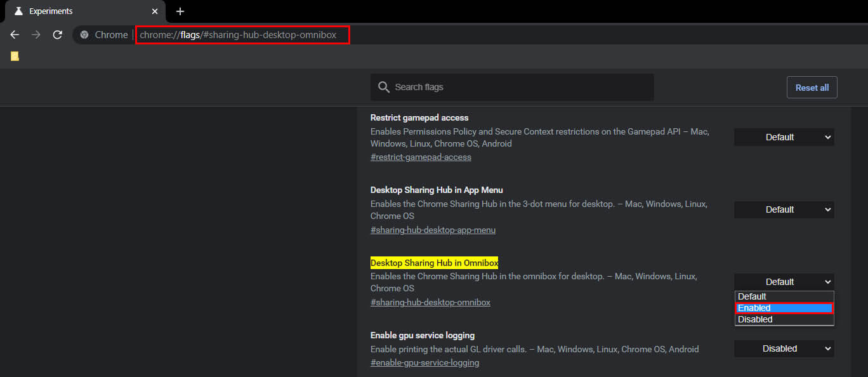The width and height of the screenshot is (868, 377).
Task: Click the forward navigation arrow
Action: coord(36,35)
